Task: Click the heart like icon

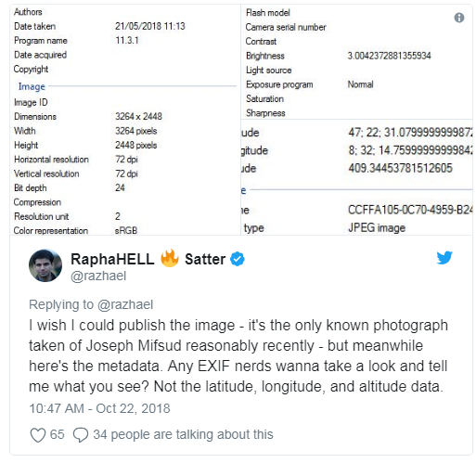Action: [38, 434]
